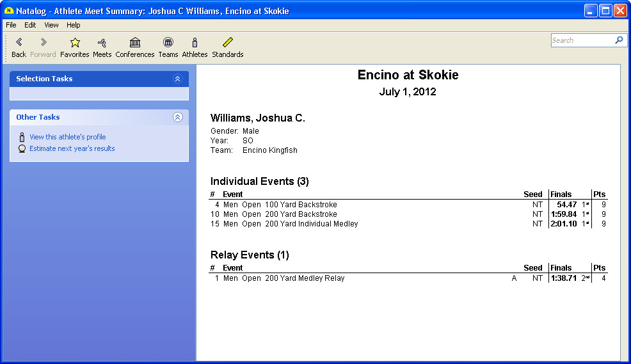Open the File menu
Image resolution: width=631 pixels, height=364 pixels.
pos(11,25)
